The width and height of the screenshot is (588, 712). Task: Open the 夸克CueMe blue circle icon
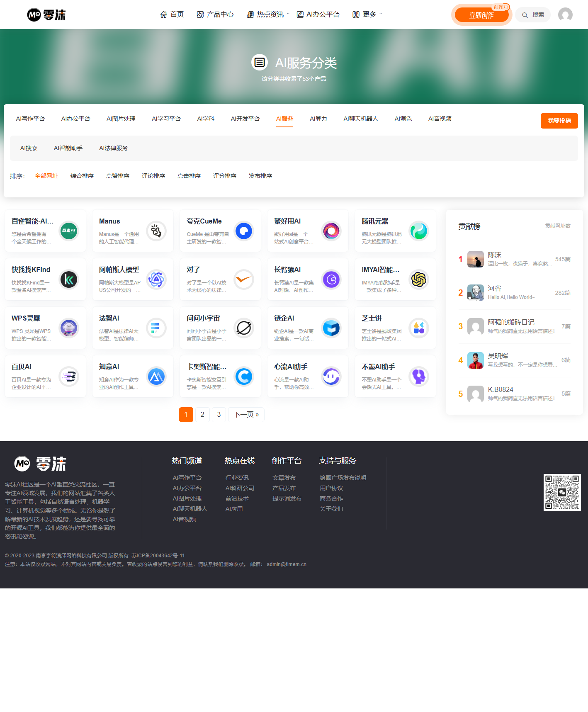[244, 231]
